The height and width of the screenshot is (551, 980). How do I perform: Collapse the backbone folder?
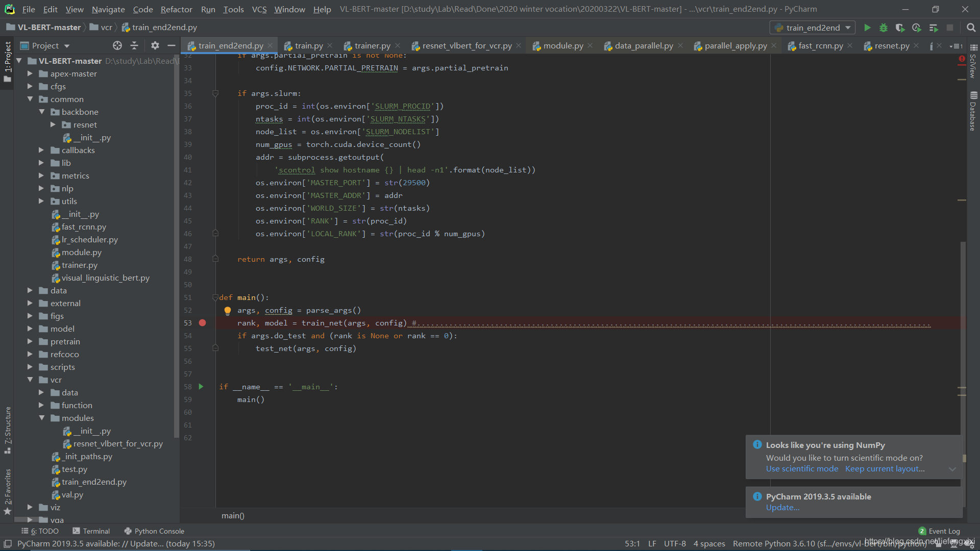42,112
